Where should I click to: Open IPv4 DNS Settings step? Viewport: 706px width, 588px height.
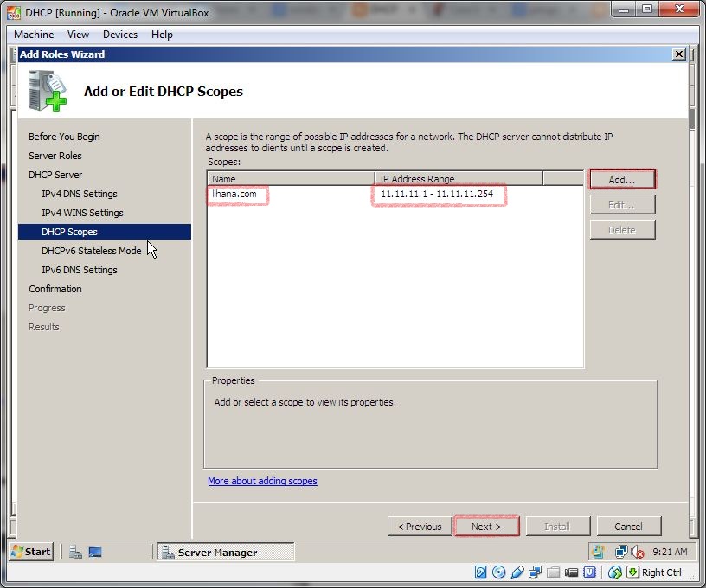(x=80, y=194)
